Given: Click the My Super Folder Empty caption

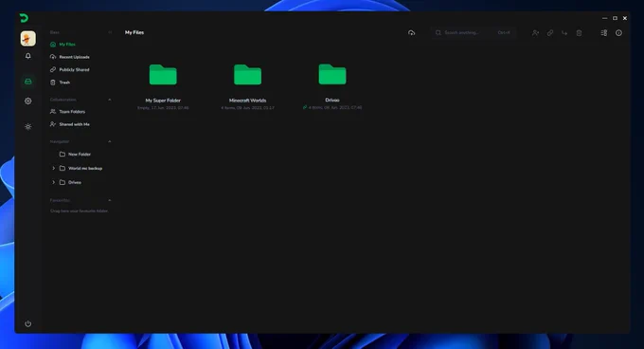Looking at the screenshot, I should pyautogui.click(x=163, y=108).
